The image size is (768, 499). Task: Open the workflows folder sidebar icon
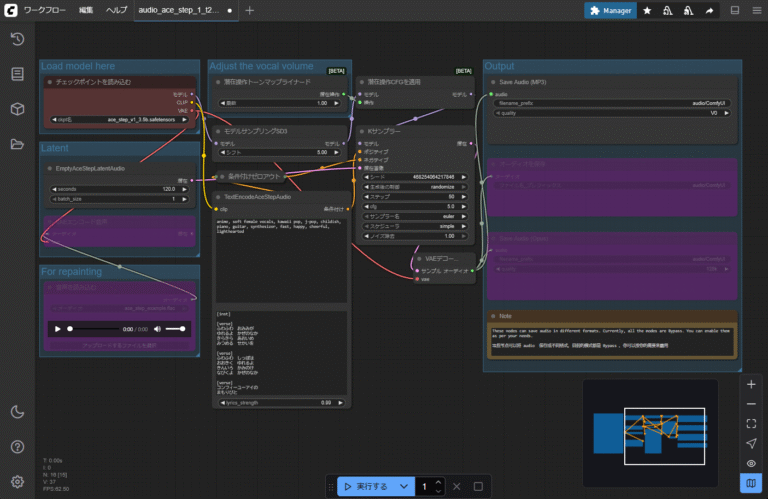(x=17, y=143)
